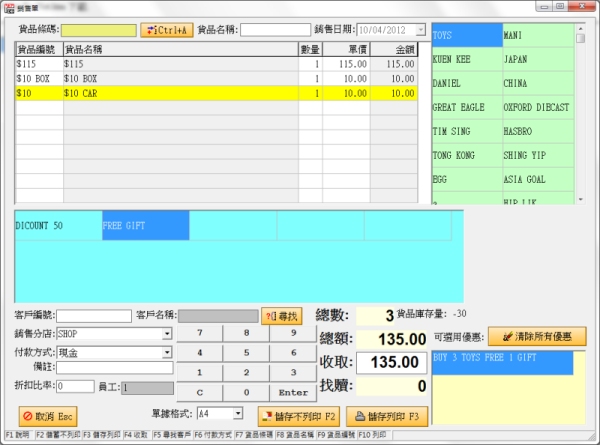Click keypad number 7
This screenshot has width=600, height=445.
[x=199, y=333]
